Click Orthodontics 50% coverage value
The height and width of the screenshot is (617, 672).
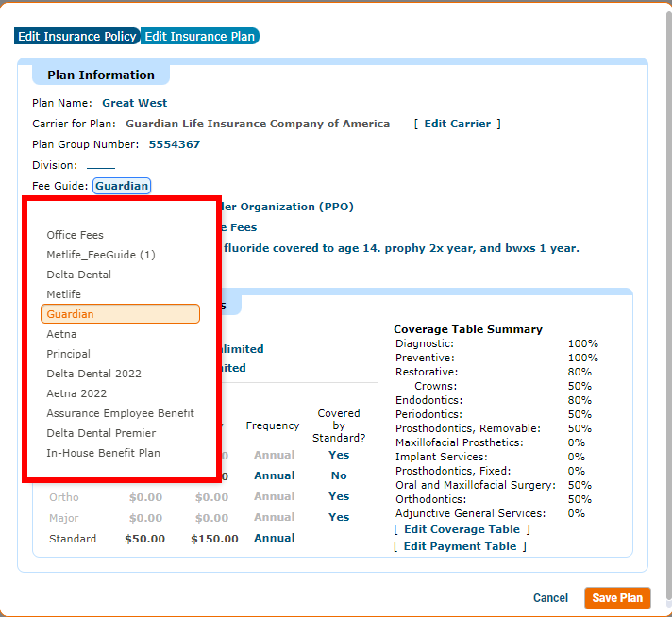point(580,499)
